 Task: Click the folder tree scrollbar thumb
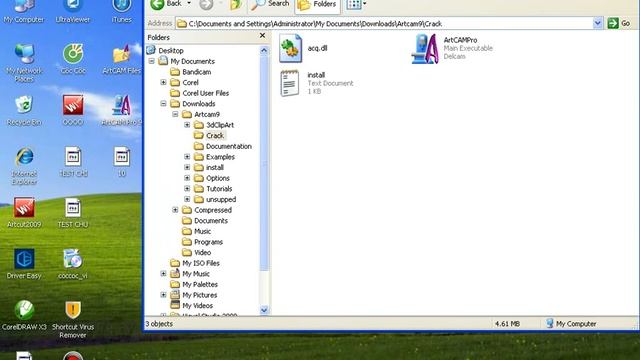[x=264, y=163]
